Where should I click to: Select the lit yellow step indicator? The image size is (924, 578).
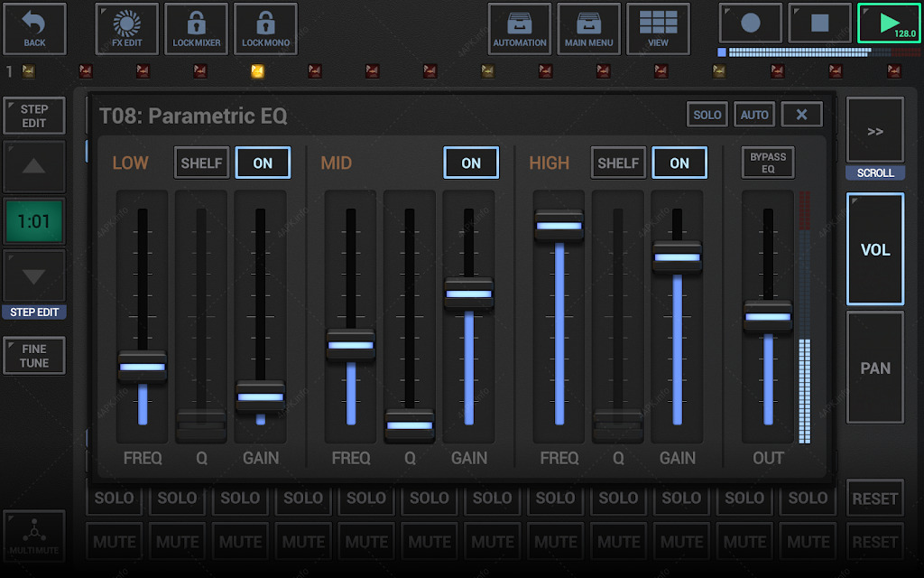tap(257, 71)
